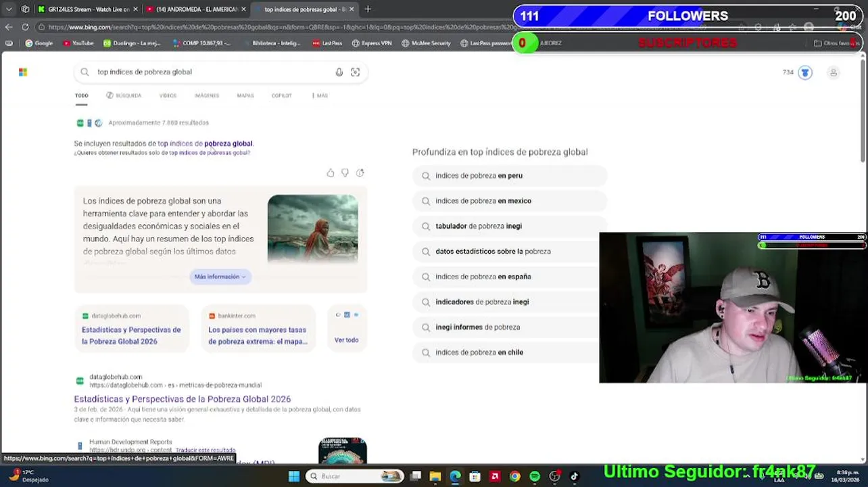This screenshot has height=487, width=868.
Task: Open the Microsoft logo home icon
Action: [23, 72]
